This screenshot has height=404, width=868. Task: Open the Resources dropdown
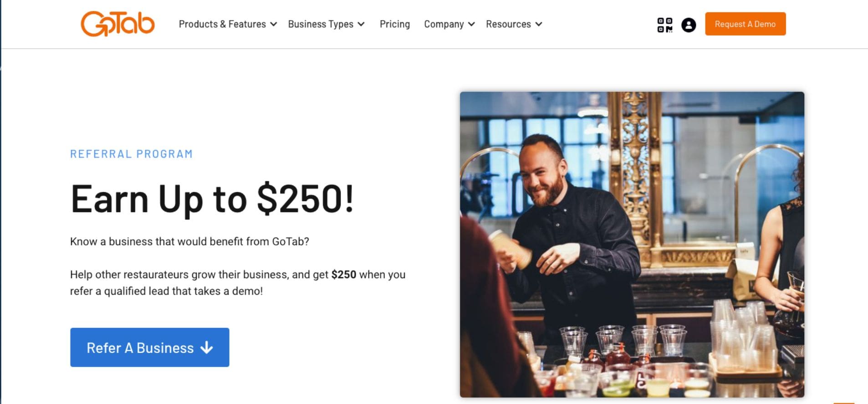[x=508, y=24]
